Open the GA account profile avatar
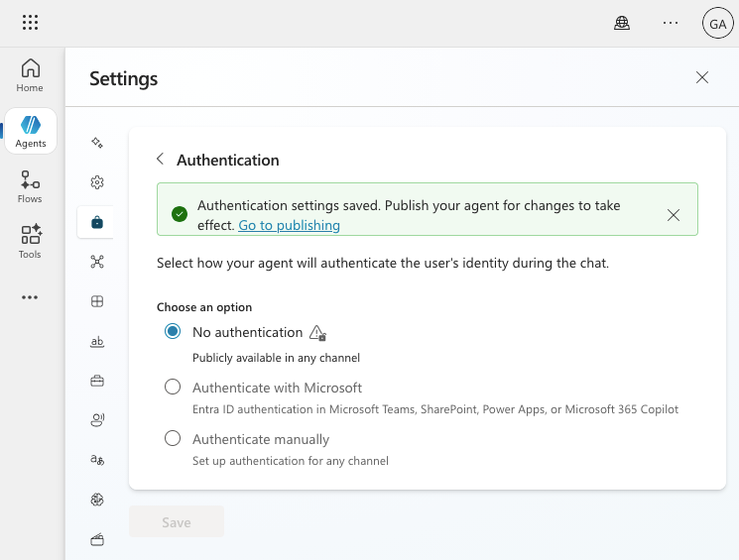 pyautogui.click(x=715, y=23)
